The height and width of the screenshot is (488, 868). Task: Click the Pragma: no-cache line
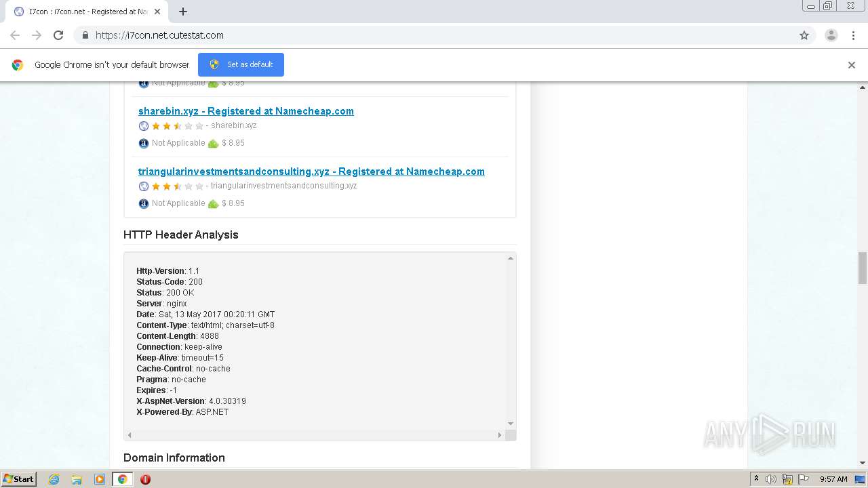(x=171, y=380)
